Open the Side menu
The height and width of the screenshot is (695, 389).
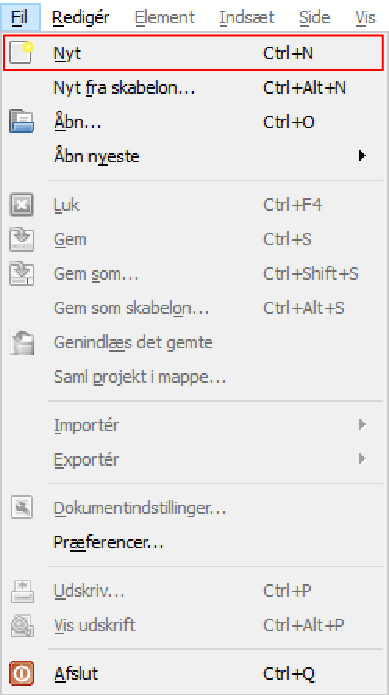click(314, 17)
